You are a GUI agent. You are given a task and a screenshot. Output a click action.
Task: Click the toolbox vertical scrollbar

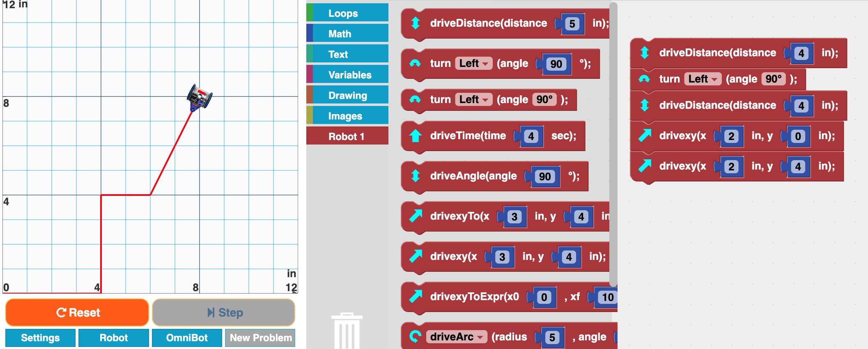(x=613, y=144)
